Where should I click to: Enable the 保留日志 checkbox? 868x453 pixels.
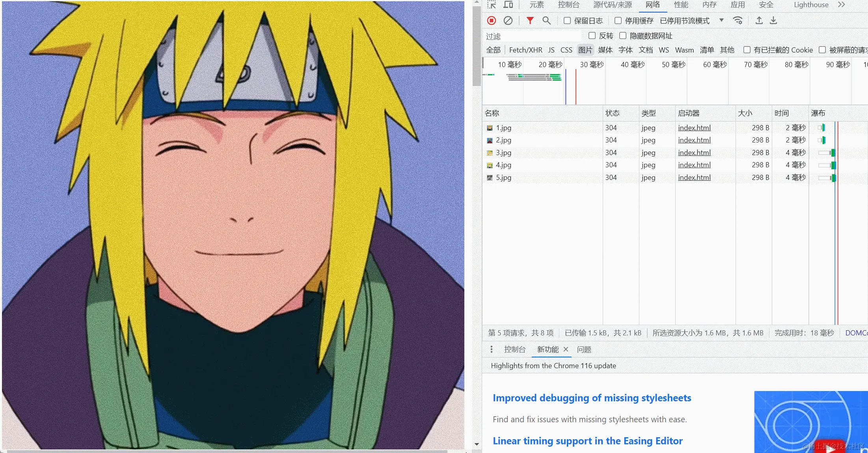[x=567, y=21]
